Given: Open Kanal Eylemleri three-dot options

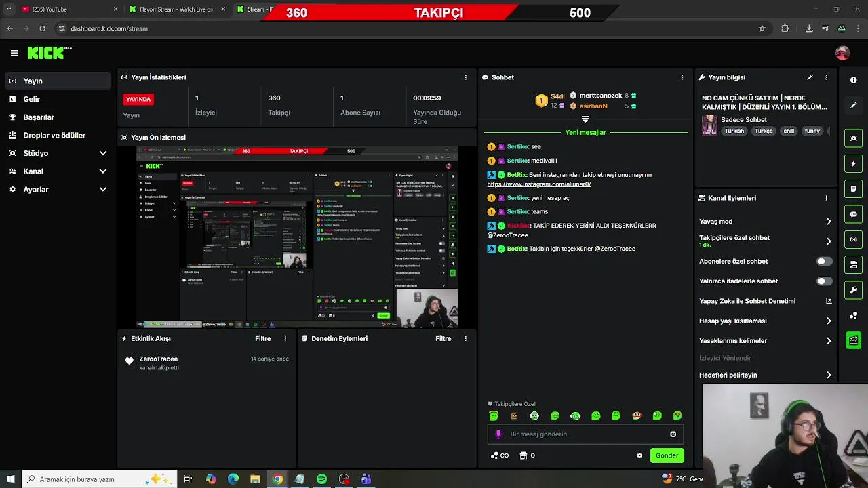Looking at the screenshot, I should 826,198.
